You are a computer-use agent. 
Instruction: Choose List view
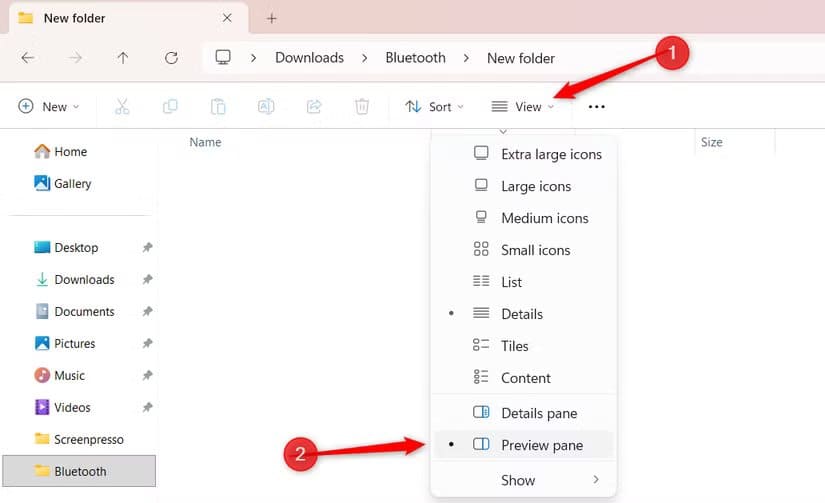click(x=524, y=282)
